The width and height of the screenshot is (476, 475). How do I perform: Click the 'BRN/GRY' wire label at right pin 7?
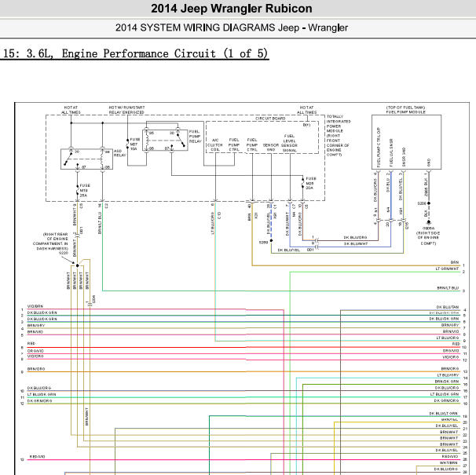450,325
